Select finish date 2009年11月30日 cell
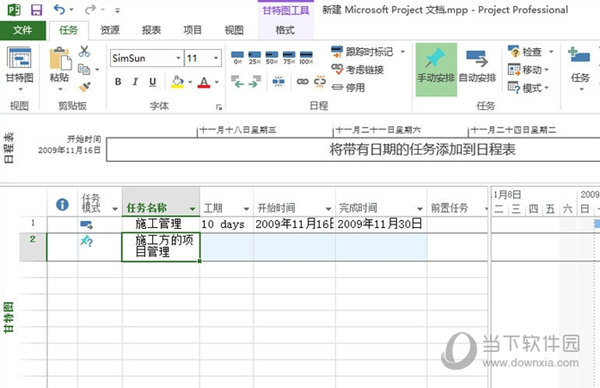This screenshot has height=388, width=600. 381,224
